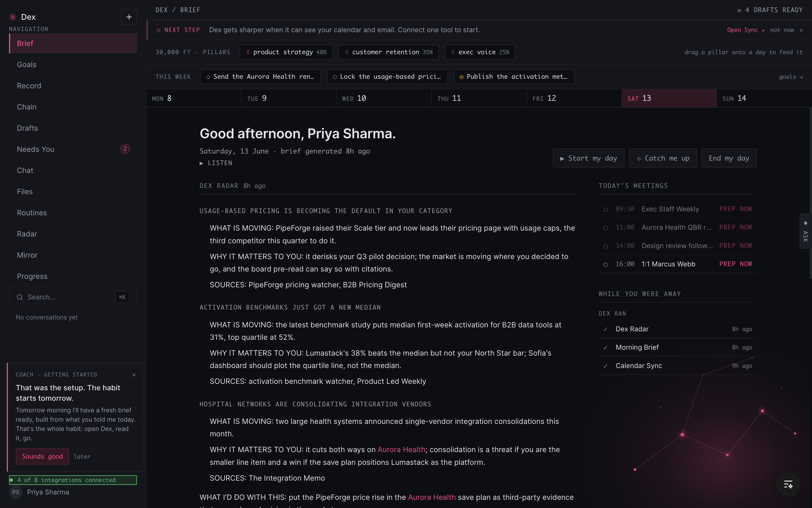Image resolution: width=812 pixels, height=508 pixels.
Task: Click the Needs You count badge
Action: pyautogui.click(x=125, y=149)
